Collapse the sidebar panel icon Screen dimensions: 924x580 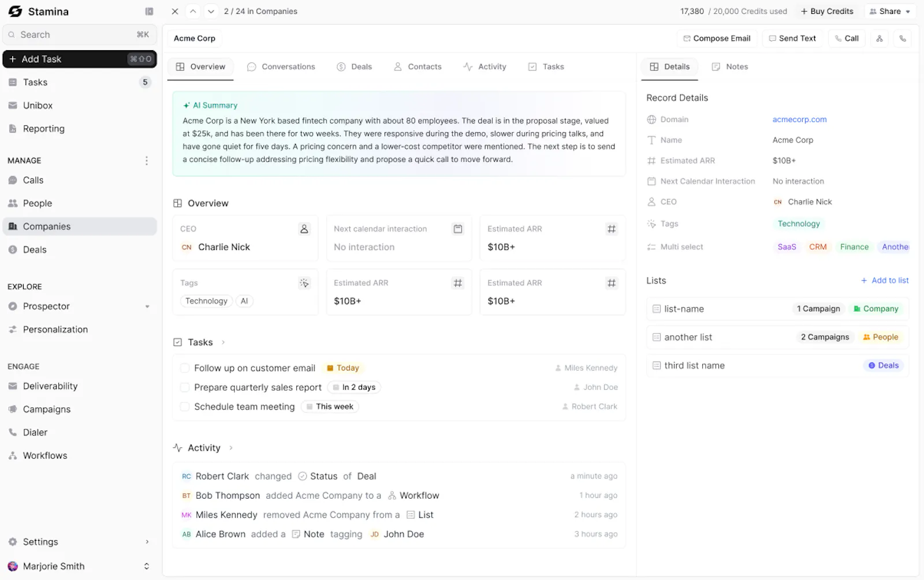[x=149, y=12]
